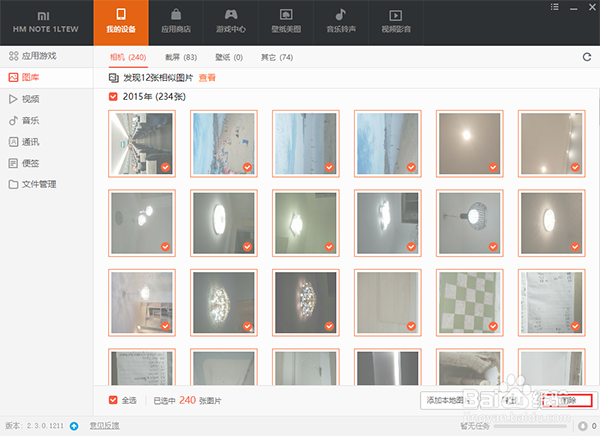Click the download tasks icon in status bar
Image resolution: width=600 pixels, height=436 pixels.
point(580,426)
